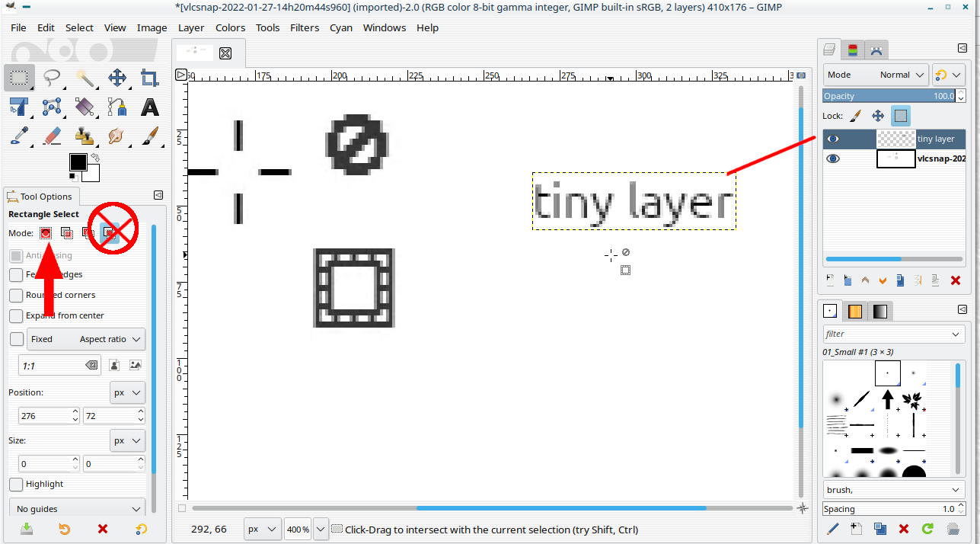Toggle Lock position and size
The width and height of the screenshot is (980, 544).
878,116
